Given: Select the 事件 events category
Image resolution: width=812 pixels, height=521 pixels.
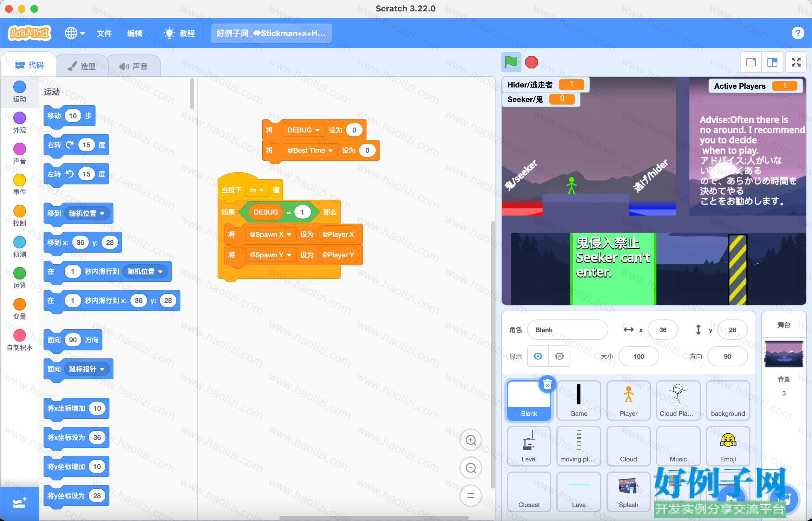Looking at the screenshot, I should [x=20, y=185].
